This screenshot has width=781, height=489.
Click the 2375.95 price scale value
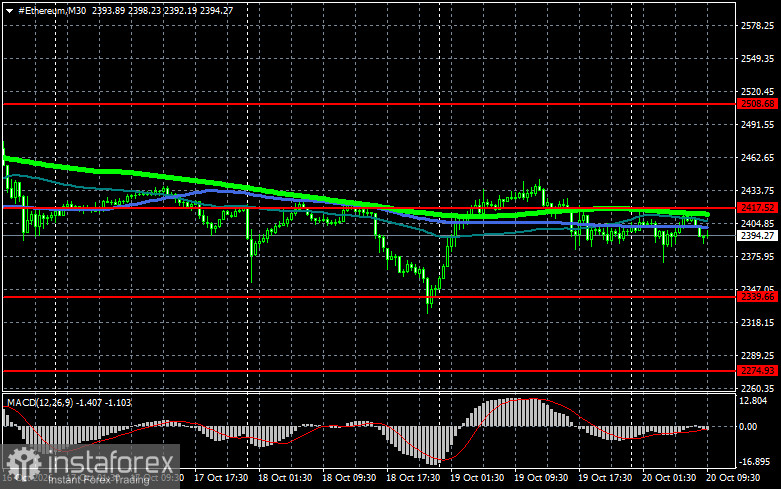[x=757, y=256]
